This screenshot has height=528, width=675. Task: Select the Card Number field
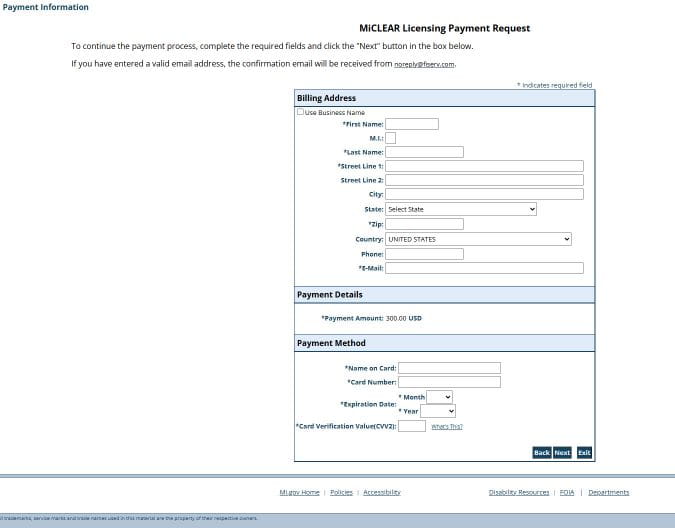coord(449,382)
